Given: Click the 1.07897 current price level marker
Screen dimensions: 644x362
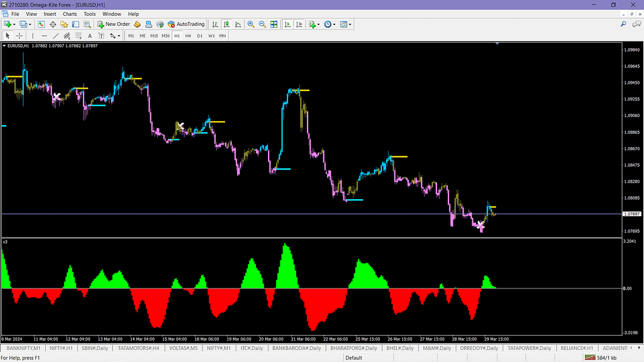Looking at the screenshot, I should [x=631, y=214].
